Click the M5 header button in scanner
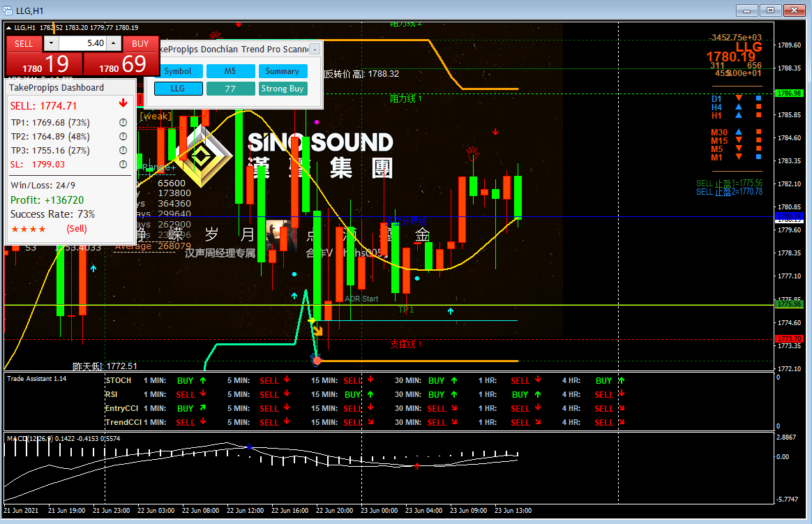Viewport: 812px width, 524px height. click(x=230, y=71)
